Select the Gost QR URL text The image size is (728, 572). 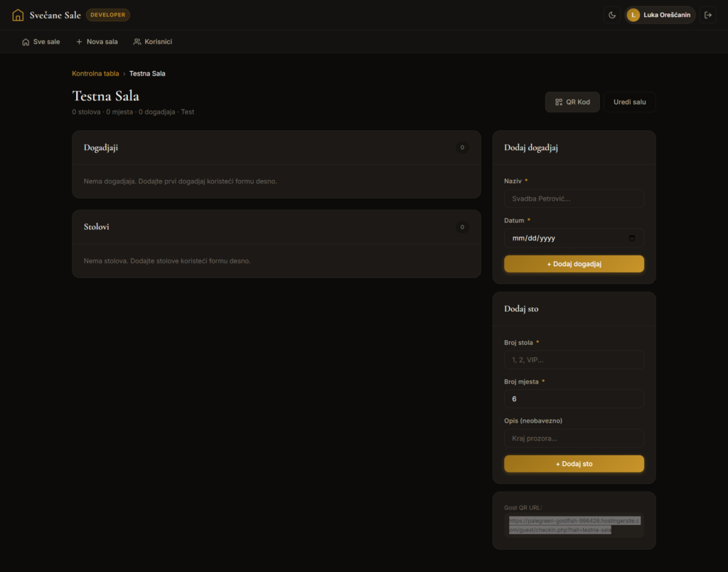coord(574,525)
